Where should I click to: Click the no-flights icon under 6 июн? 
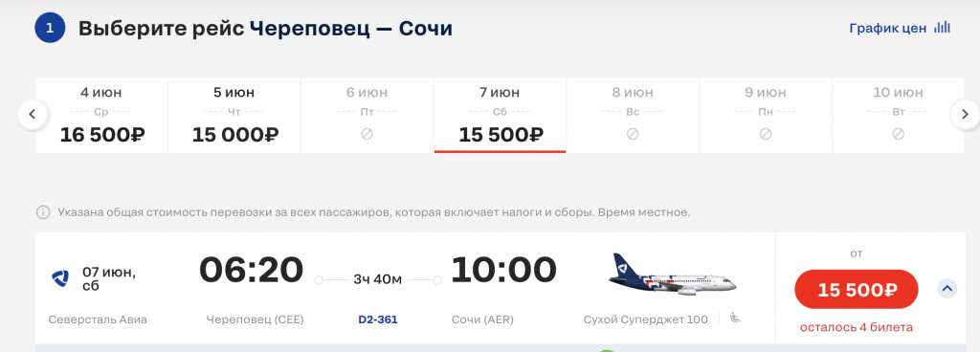367,134
